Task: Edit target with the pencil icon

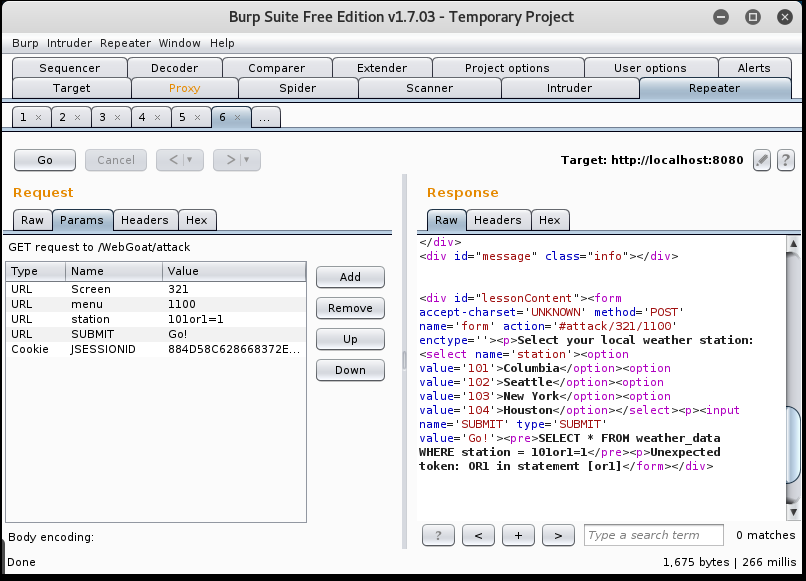Action: pos(762,160)
